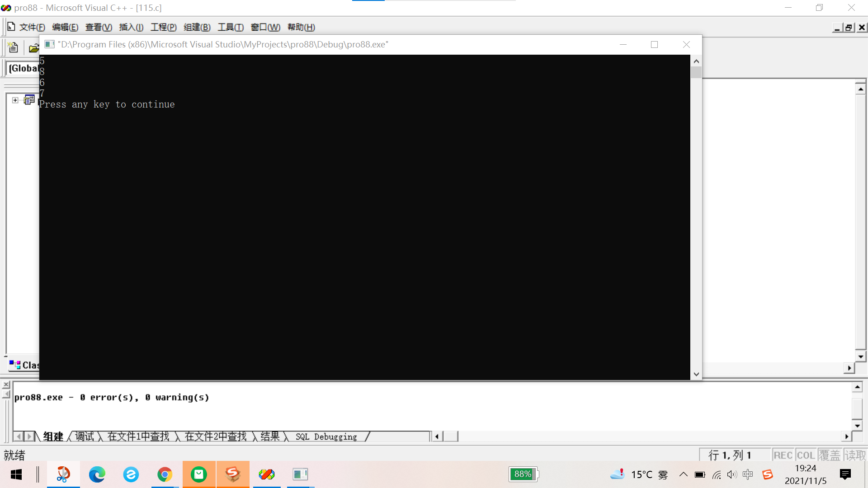Open the Globals class dropdown
This screenshot has width=868, height=488.
coord(24,68)
